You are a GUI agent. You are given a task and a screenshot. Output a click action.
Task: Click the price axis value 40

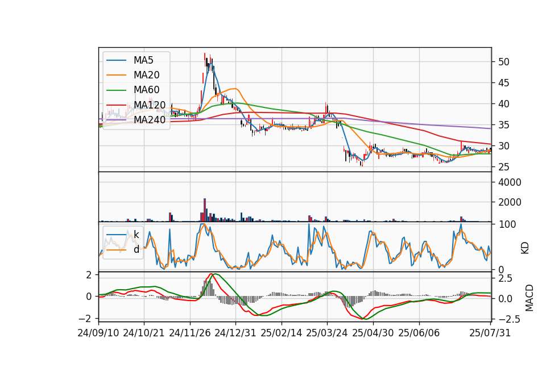[x=504, y=104]
